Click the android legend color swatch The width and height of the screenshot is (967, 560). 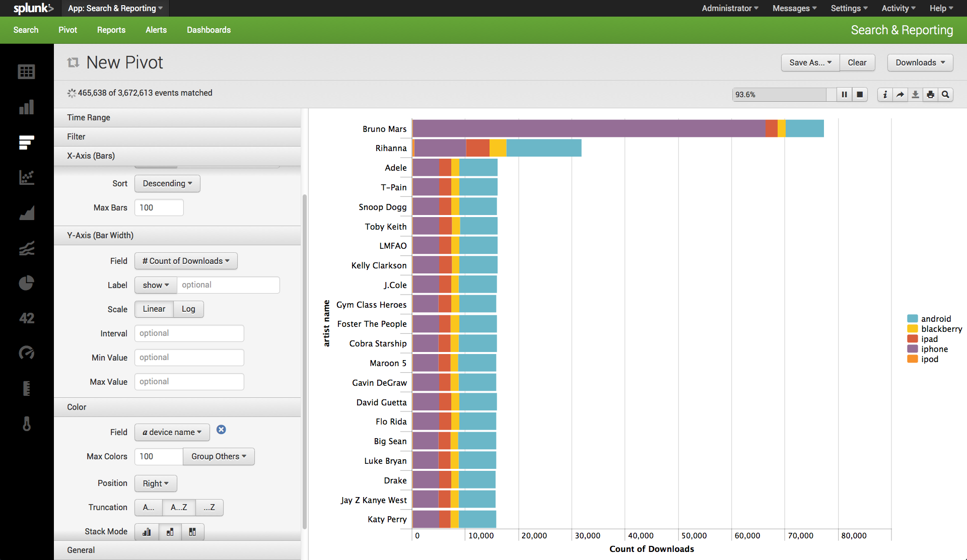913,319
